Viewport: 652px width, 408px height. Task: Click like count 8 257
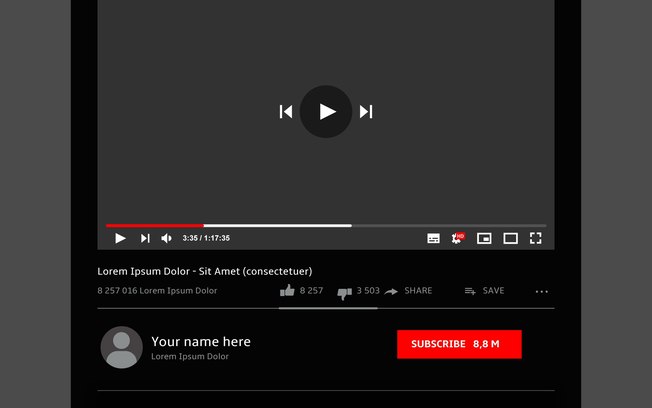(x=311, y=290)
